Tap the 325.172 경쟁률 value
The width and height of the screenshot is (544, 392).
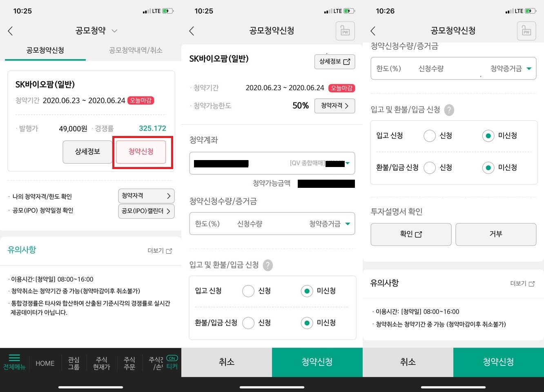point(152,128)
